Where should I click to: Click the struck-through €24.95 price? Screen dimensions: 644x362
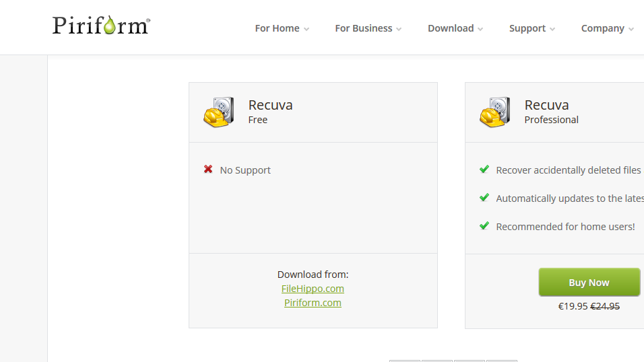click(x=605, y=306)
